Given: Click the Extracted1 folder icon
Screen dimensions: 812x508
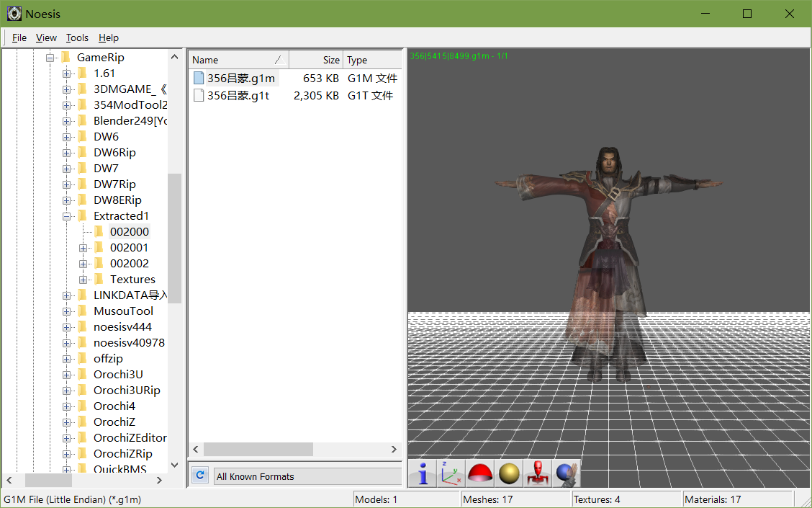Looking at the screenshot, I should pyautogui.click(x=82, y=216).
